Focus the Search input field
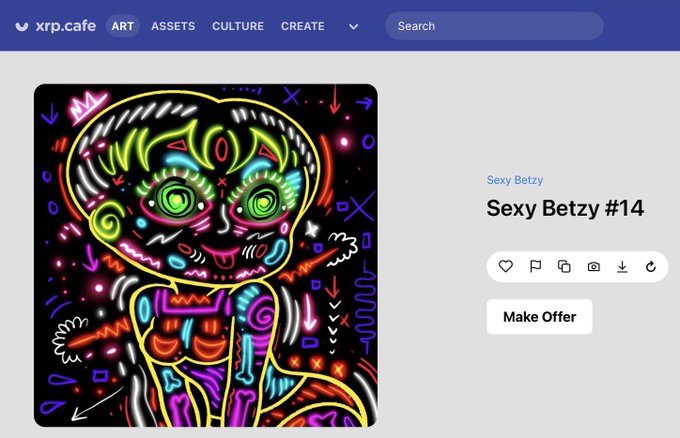 click(x=494, y=26)
